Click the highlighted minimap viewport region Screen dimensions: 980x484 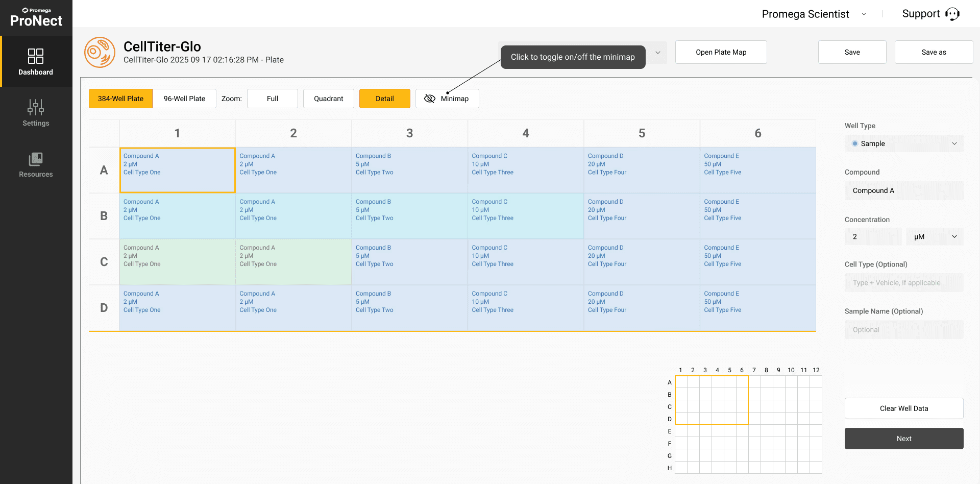point(712,400)
